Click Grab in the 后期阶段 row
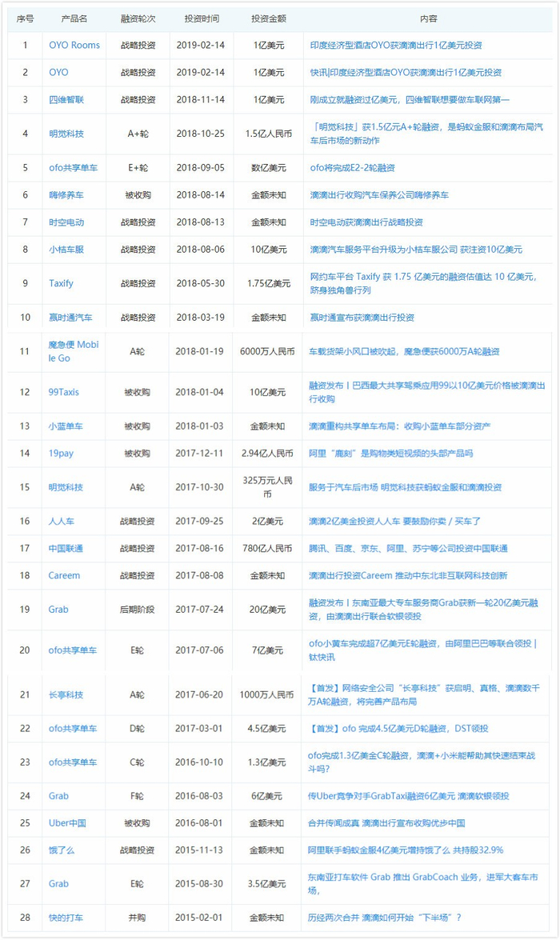 (58, 610)
